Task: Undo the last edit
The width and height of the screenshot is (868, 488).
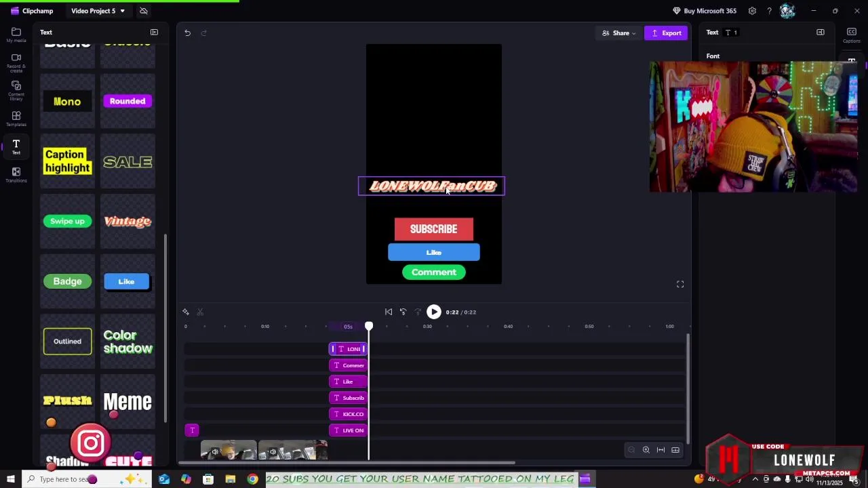Action: point(188,33)
